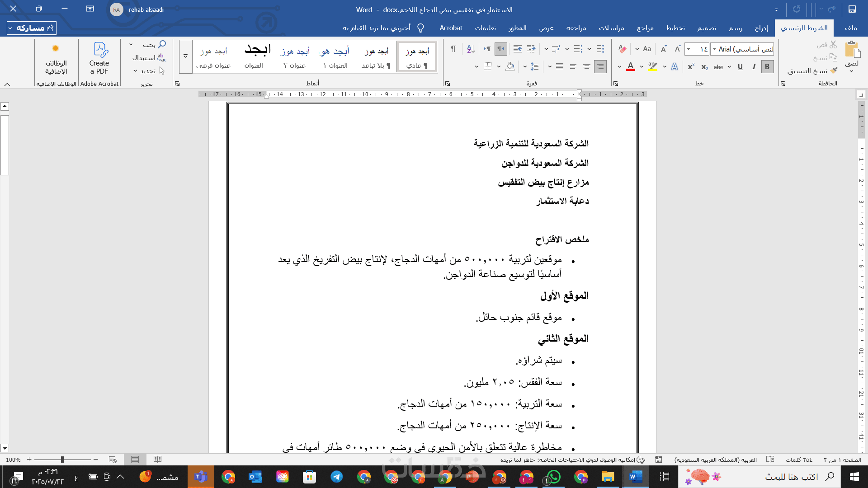Click the Superscript x² icon
The width and height of the screenshot is (868, 488).
pyautogui.click(x=691, y=67)
